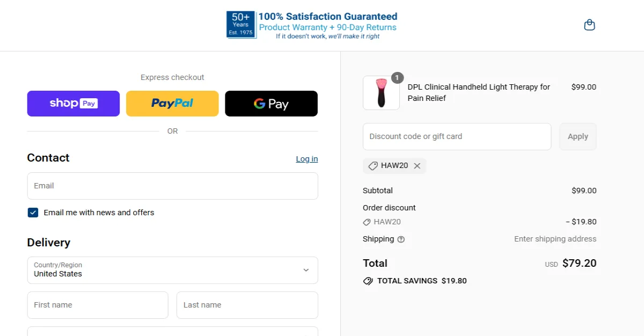
Task: Remove the HAW20 discount code
Action: [x=417, y=165]
